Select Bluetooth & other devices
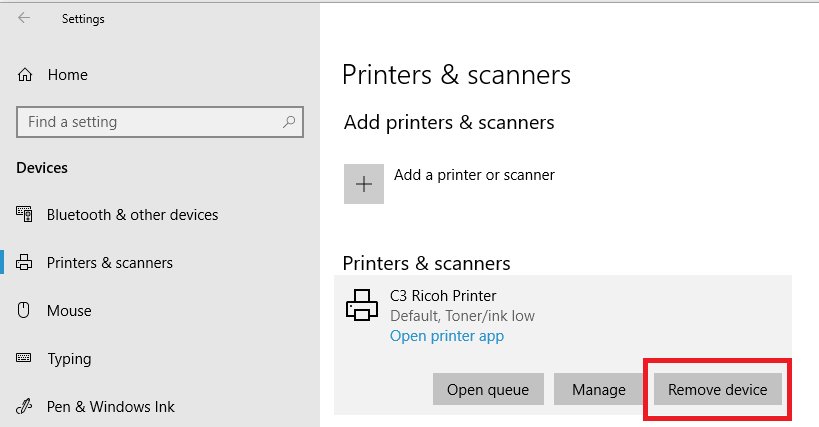Viewport: 819px width, 427px height. point(132,215)
